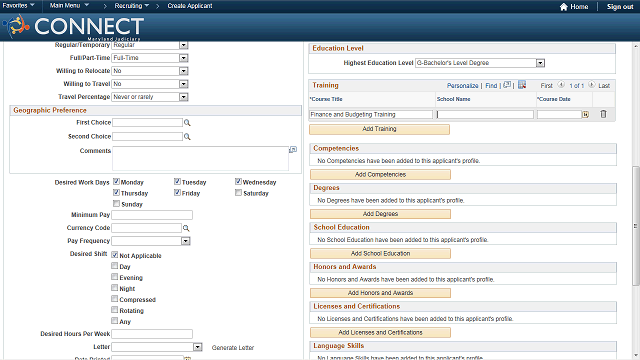Click Course Date input field

[x=559, y=115]
